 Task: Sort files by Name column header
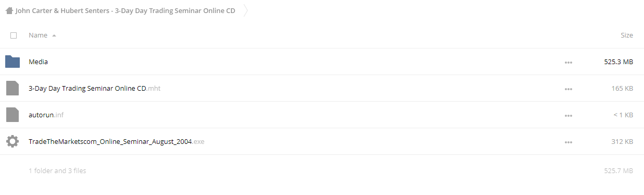click(x=38, y=35)
